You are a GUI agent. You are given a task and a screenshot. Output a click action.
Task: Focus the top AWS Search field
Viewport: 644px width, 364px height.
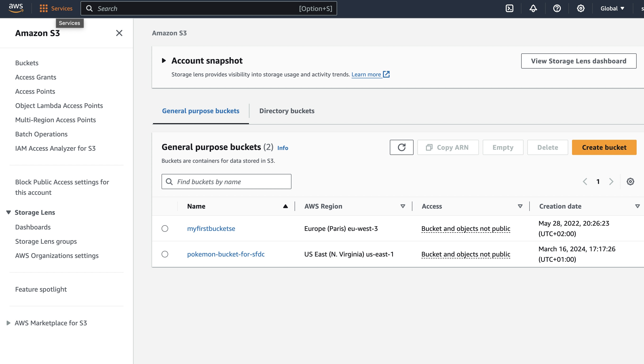click(x=209, y=9)
